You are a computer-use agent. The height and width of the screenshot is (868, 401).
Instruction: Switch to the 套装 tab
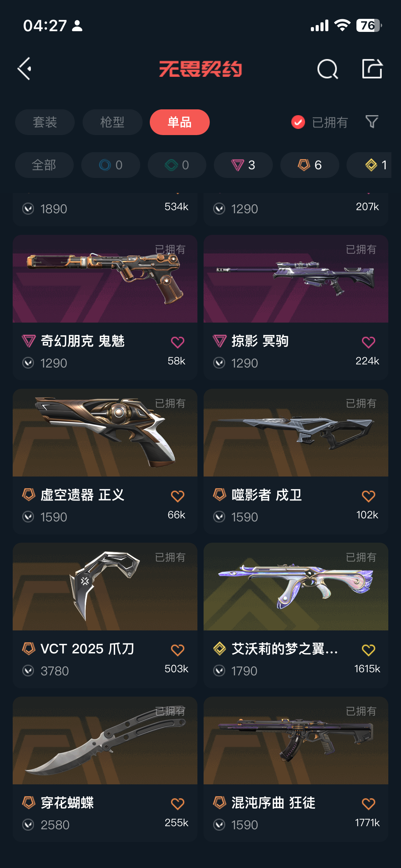[x=45, y=122]
